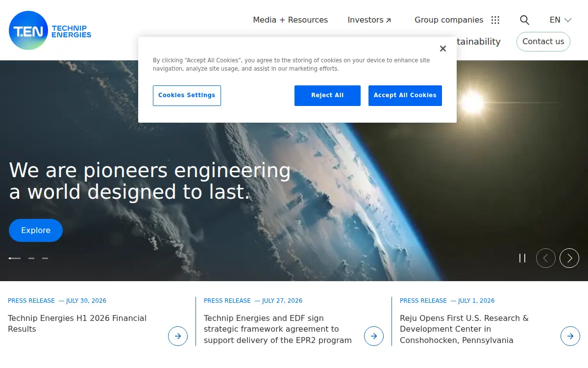Select the second slide indicator dash

point(31,258)
